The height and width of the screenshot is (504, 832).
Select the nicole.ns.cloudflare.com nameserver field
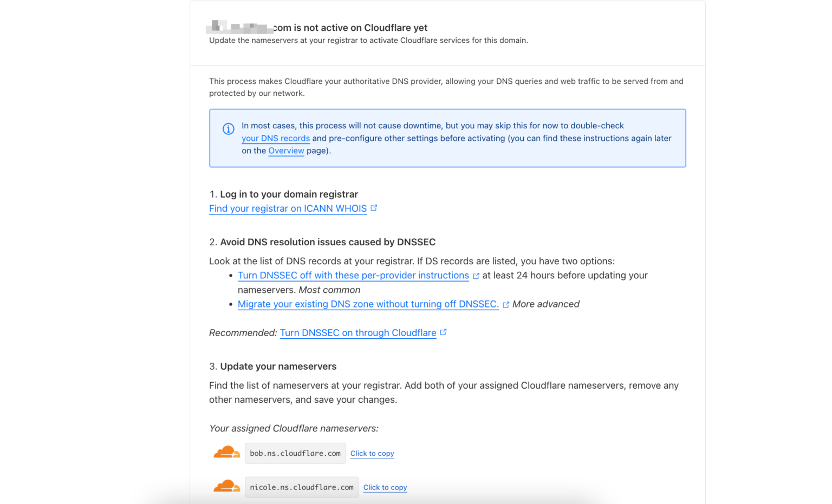[x=302, y=487]
